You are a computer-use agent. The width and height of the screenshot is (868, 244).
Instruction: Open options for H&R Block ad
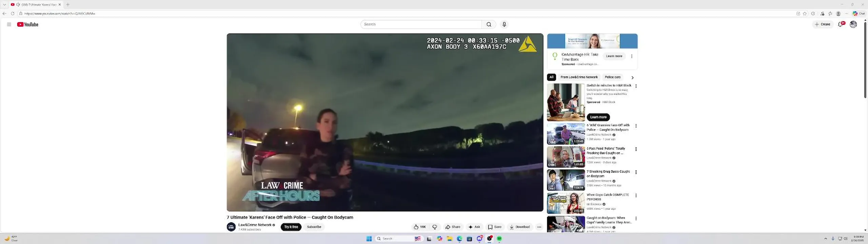(636, 86)
